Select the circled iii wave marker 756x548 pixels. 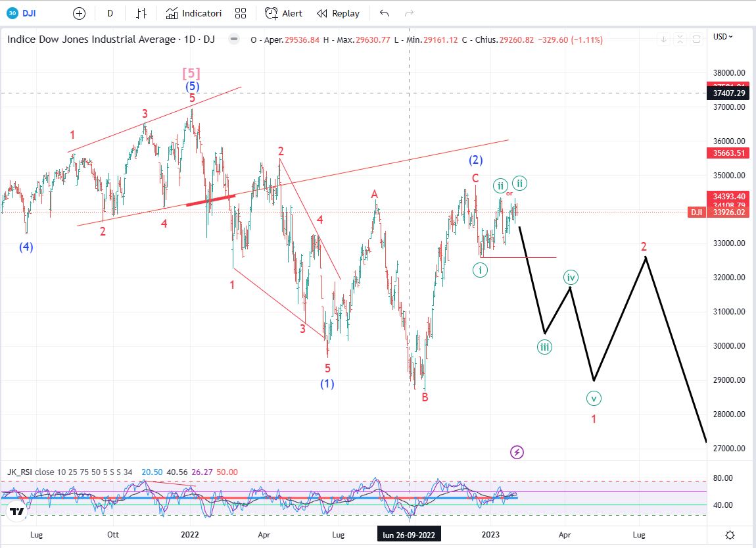(x=545, y=347)
